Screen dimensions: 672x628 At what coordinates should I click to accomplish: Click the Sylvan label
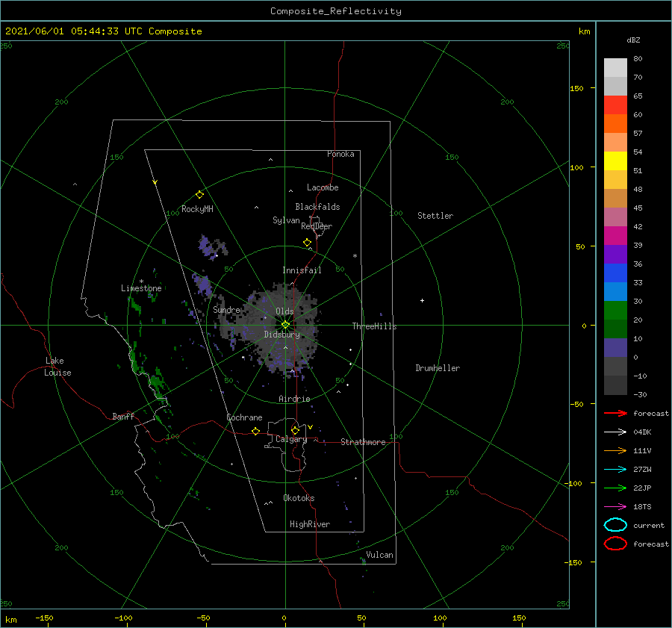tap(286, 220)
